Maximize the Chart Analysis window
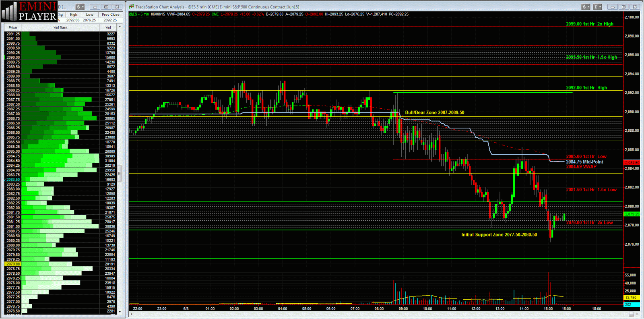The height and width of the screenshot is (319, 644). coord(624,7)
